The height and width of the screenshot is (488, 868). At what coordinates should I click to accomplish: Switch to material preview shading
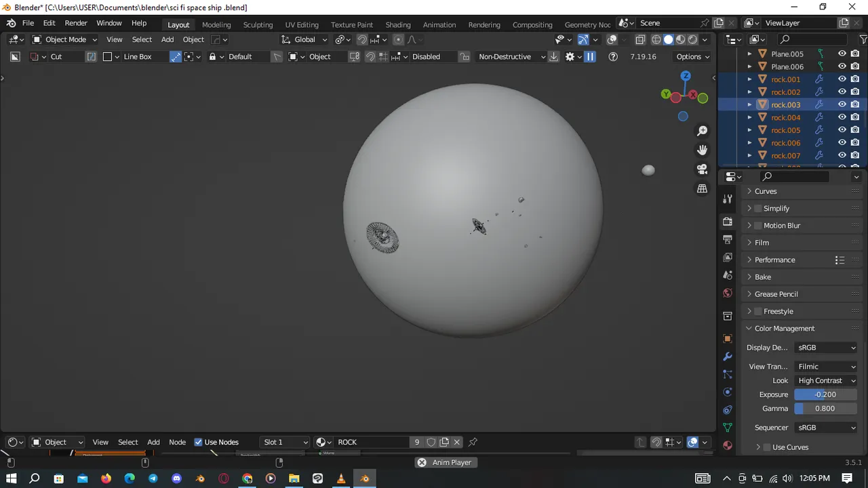pyautogui.click(x=680, y=39)
